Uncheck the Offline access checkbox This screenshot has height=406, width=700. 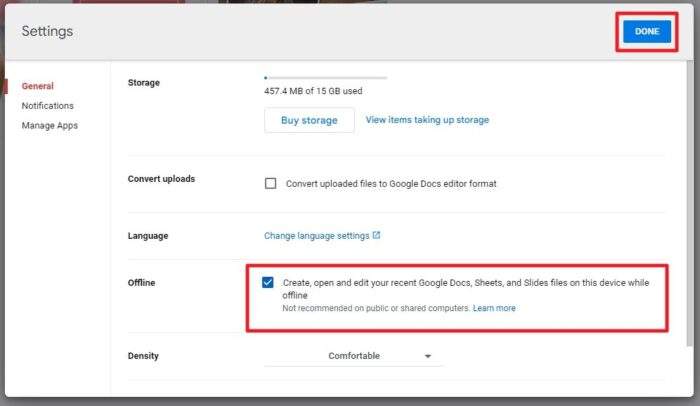tap(268, 282)
